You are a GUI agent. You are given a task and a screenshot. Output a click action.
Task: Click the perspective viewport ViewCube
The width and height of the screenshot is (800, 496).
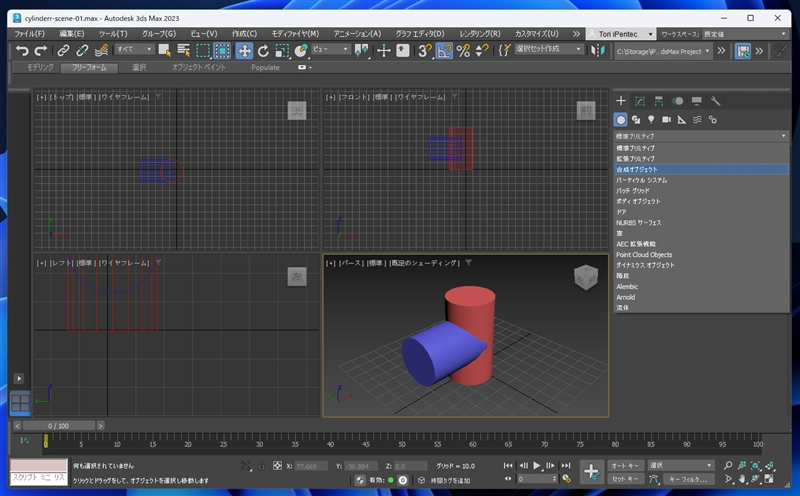coord(585,277)
